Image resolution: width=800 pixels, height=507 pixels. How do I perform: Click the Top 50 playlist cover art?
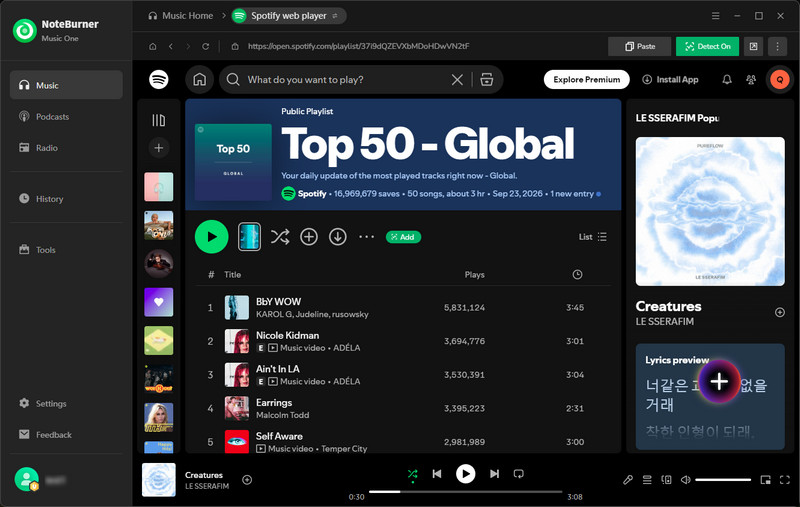click(x=233, y=162)
